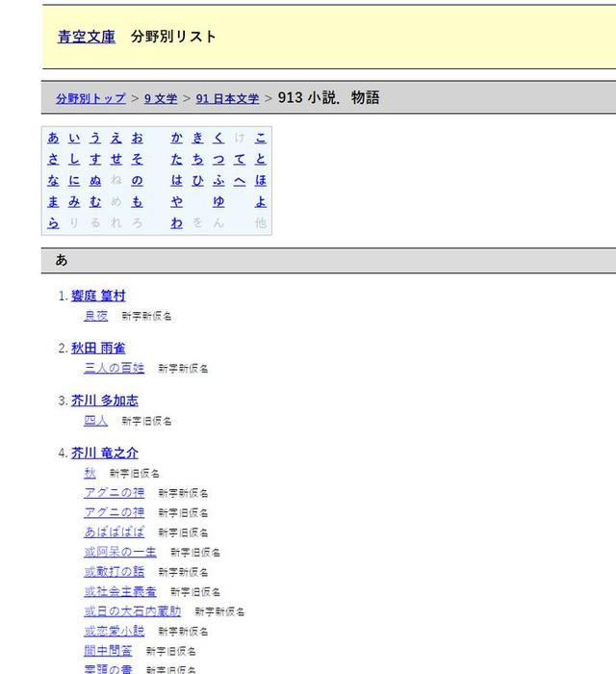Open the work 四人
The width and height of the screenshot is (616, 674).
click(96, 421)
